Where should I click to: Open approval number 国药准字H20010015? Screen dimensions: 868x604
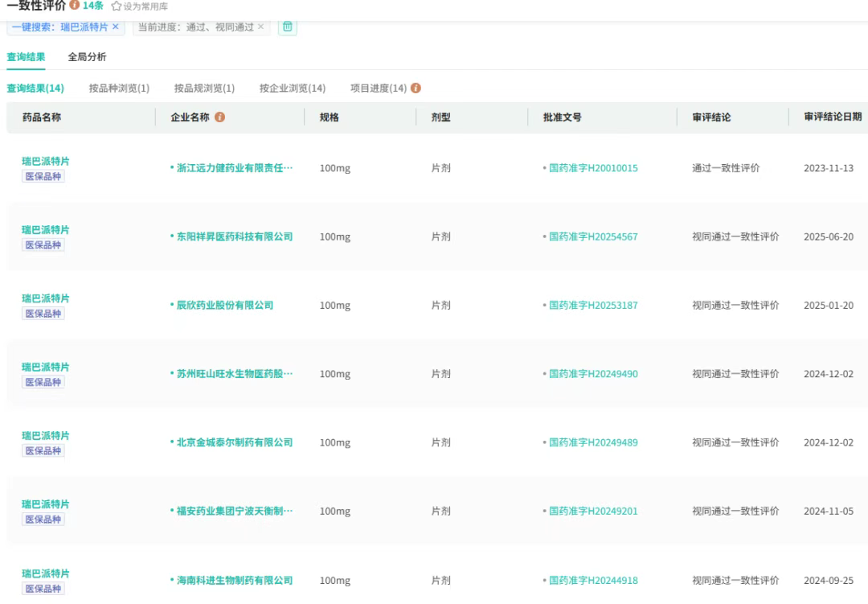[x=593, y=168]
